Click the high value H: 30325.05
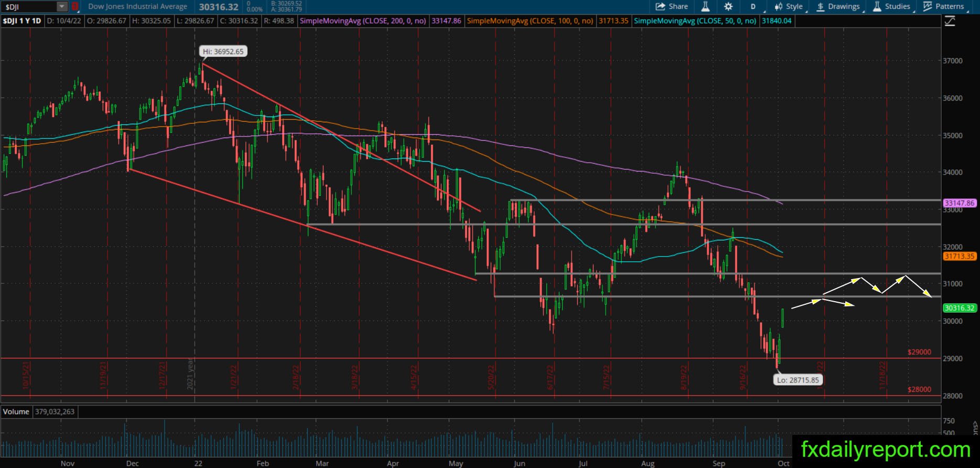The height and width of the screenshot is (468, 980). 151,21
